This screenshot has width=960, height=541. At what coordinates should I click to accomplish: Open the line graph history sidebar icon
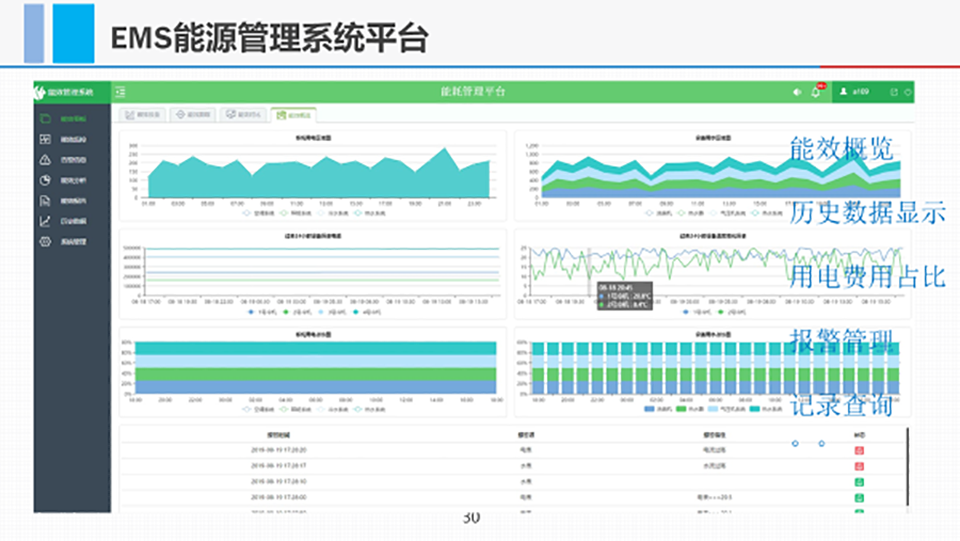click(45, 221)
